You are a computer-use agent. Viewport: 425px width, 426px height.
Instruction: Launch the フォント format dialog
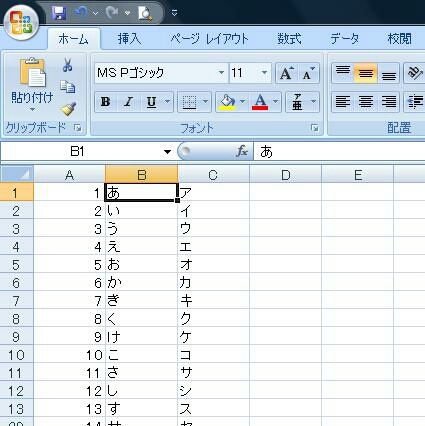point(314,128)
